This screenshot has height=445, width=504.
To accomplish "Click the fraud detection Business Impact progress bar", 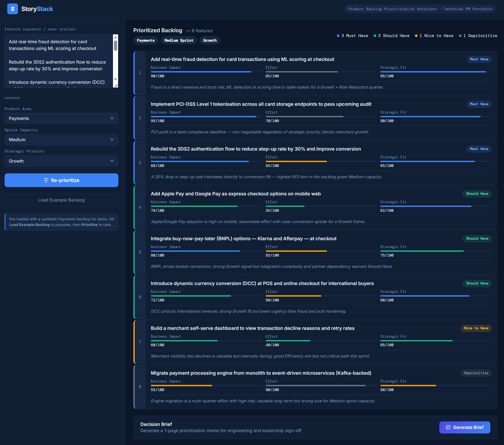I will point(206,72).
